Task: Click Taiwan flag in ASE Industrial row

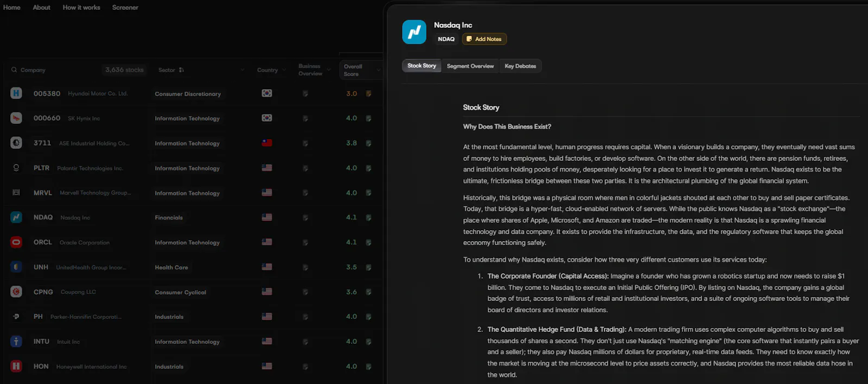Action: [267, 143]
